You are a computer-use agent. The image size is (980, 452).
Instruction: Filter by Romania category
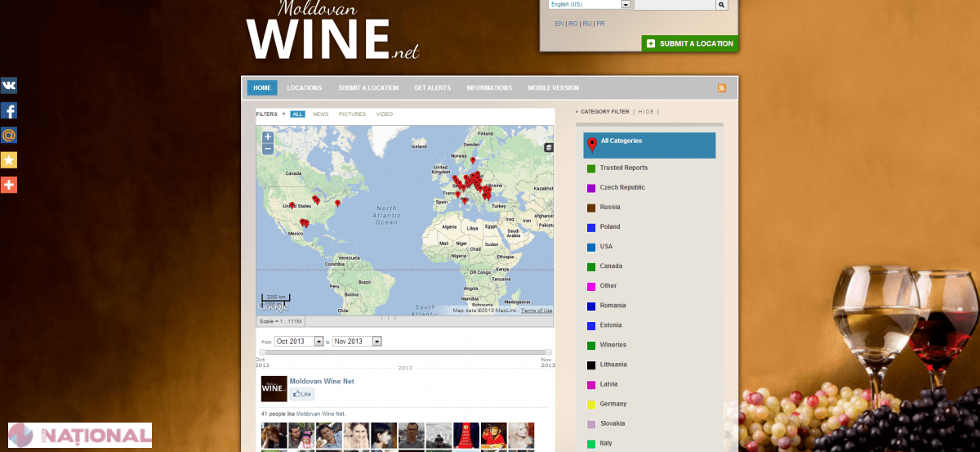tap(612, 305)
